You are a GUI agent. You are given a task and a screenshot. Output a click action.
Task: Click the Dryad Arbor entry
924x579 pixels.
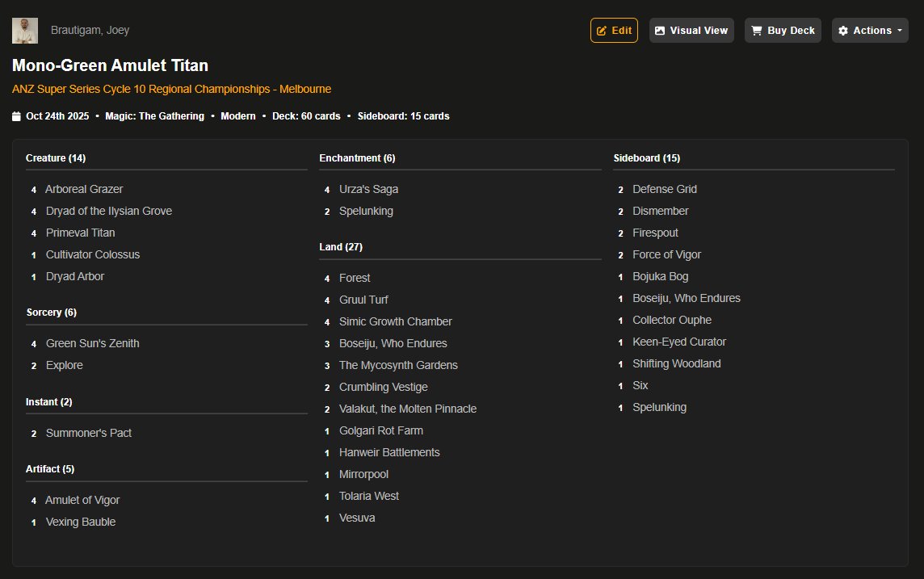[x=75, y=276]
